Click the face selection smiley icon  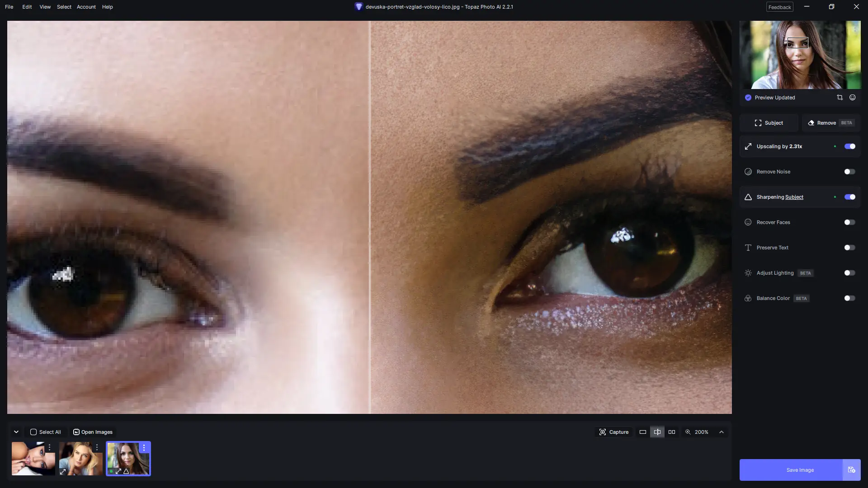point(852,98)
